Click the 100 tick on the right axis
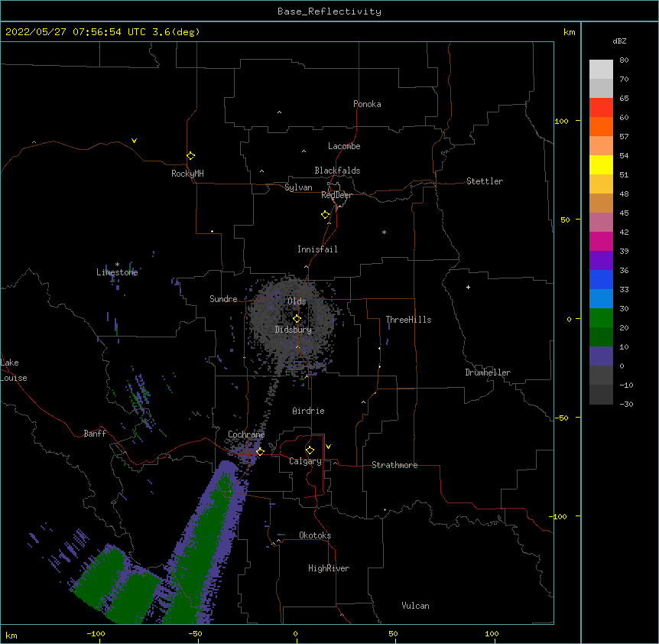Viewport: 659px width, 644px height. (561, 121)
